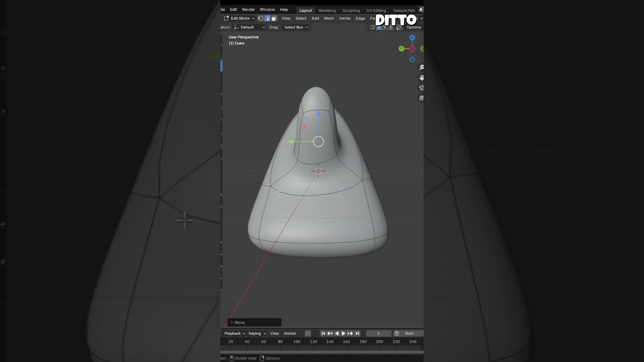Select edge select mode icon
The height and width of the screenshot is (362, 644).
point(267,18)
